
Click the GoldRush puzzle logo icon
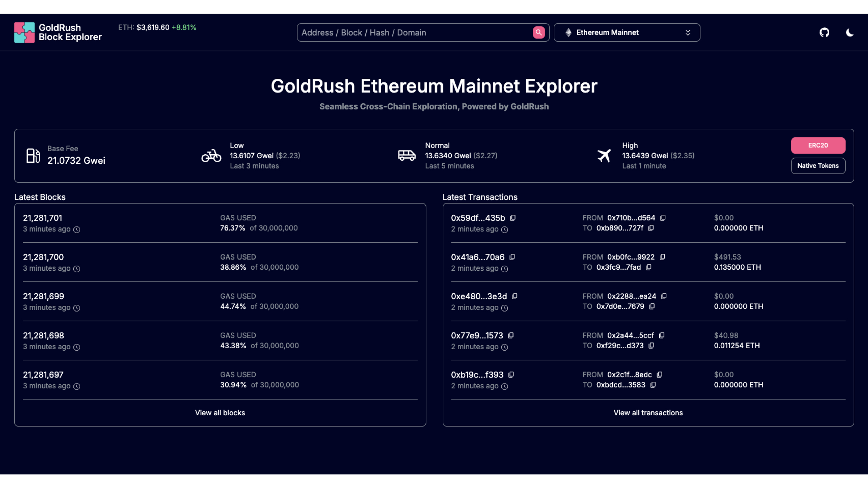[x=24, y=33]
